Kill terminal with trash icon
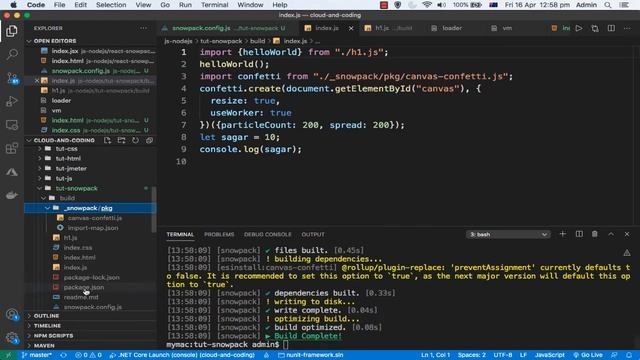Viewport: 640px width, 360px height. (595, 234)
